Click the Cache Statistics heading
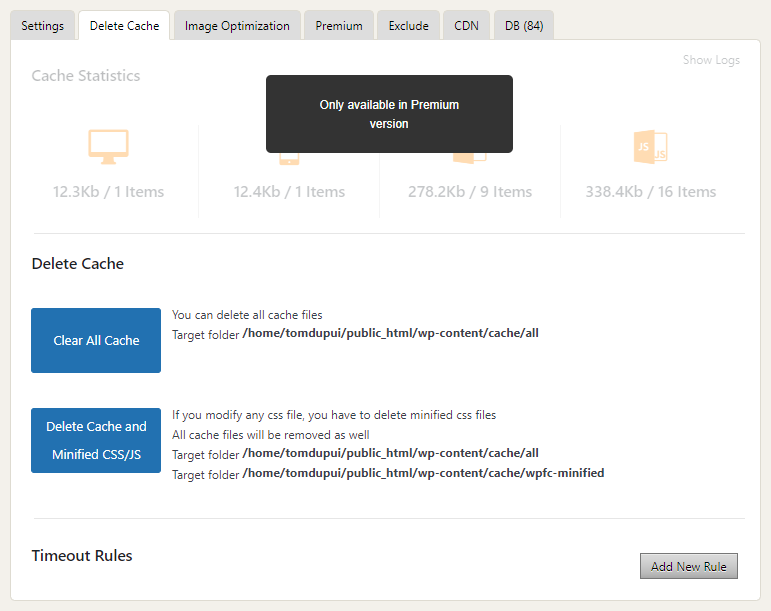The image size is (771, 611). pyautogui.click(x=86, y=76)
